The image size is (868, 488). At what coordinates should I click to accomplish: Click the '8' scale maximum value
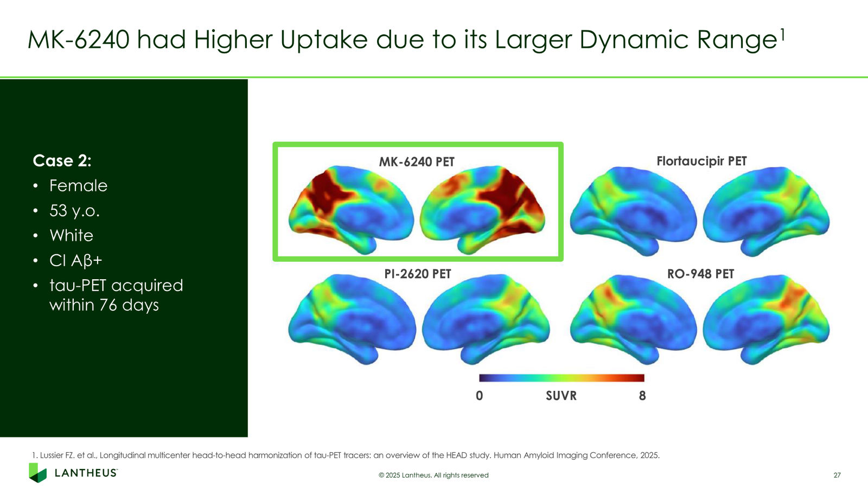point(642,396)
